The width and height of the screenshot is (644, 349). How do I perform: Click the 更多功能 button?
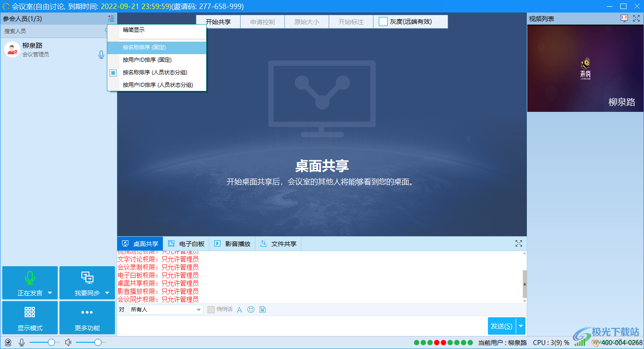[x=87, y=318]
